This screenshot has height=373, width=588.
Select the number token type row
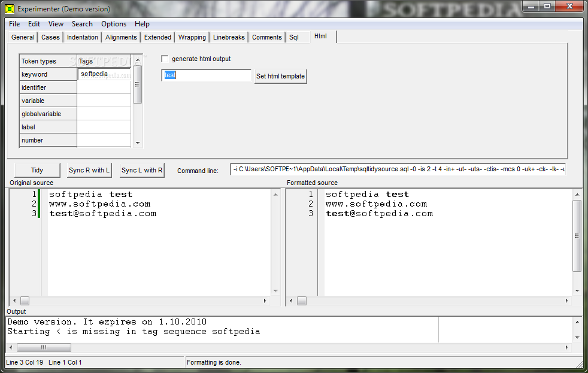(x=48, y=140)
